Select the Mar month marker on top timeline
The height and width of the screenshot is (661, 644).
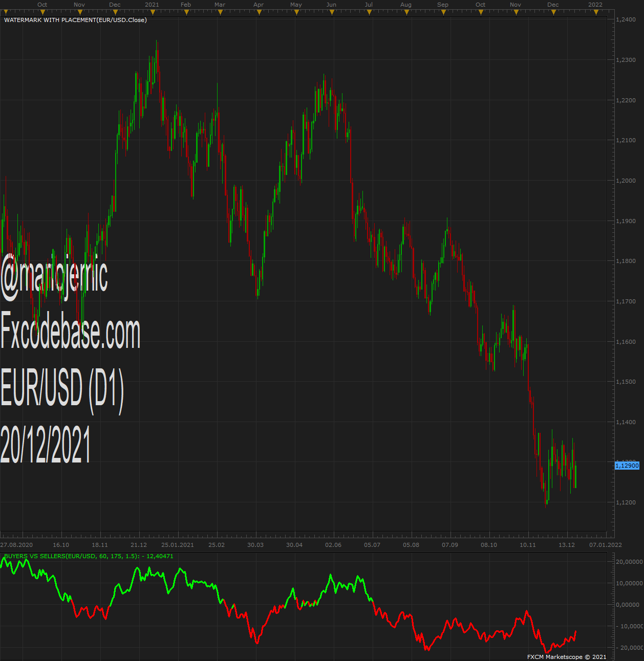[220, 5]
